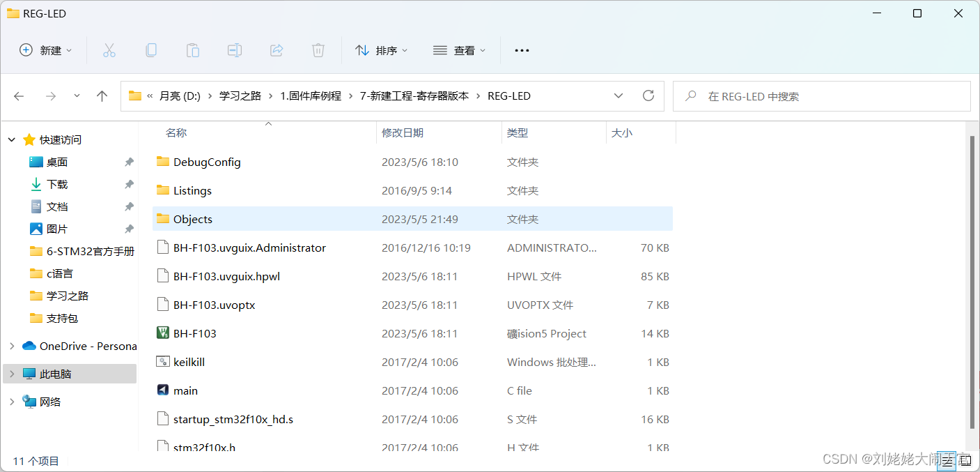Open the 排序 sort dropdown

pos(382,50)
